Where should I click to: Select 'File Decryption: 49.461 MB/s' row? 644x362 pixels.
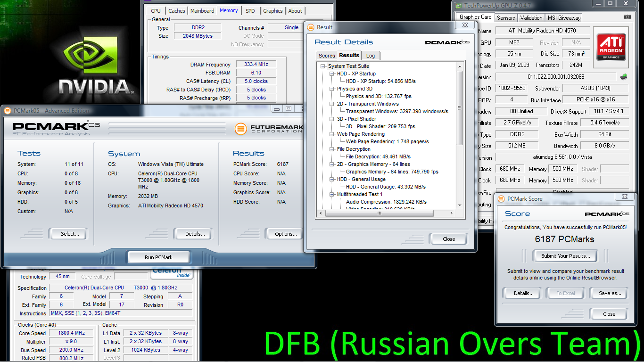click(378, 156)
